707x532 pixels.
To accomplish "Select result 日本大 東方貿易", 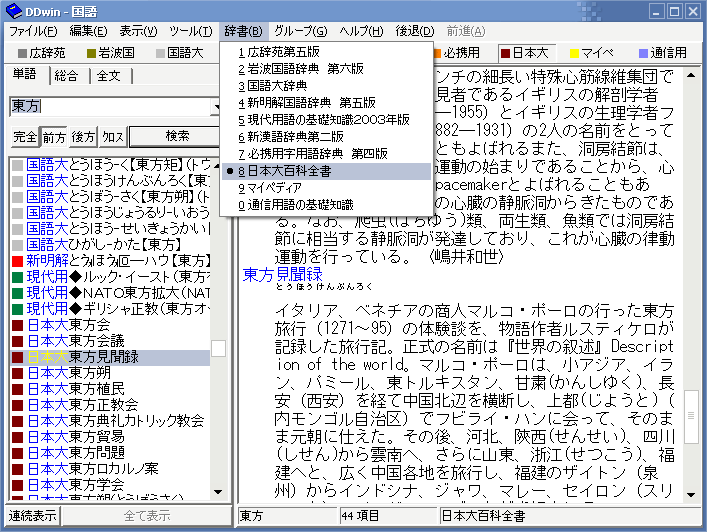I will click(x=110, y=437).
